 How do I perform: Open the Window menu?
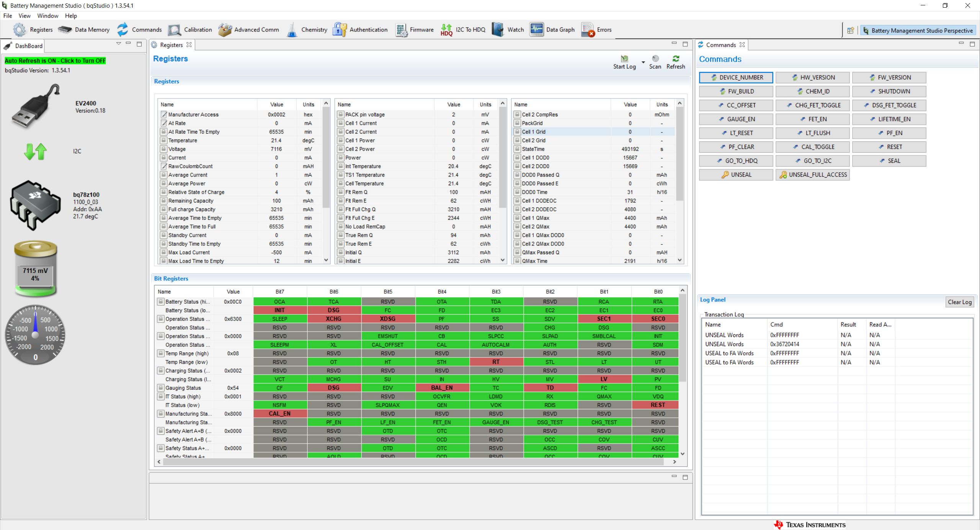click(48, 16)
